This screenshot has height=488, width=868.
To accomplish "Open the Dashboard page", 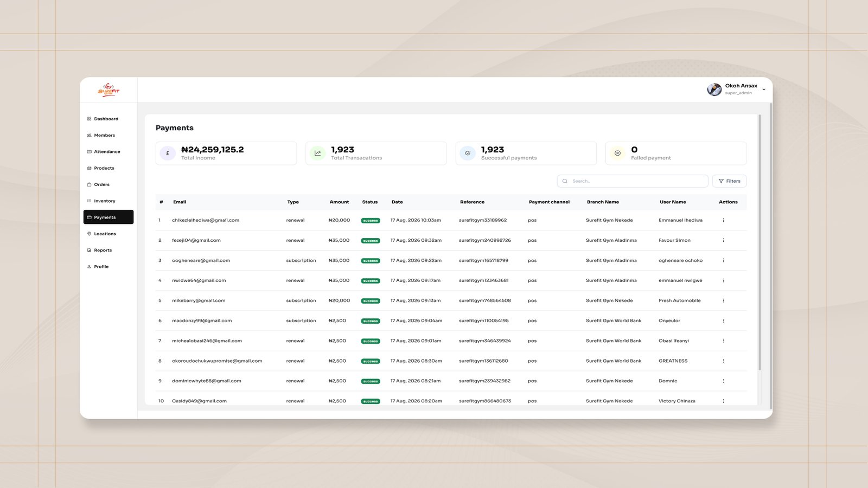I will tap(108, 119).
